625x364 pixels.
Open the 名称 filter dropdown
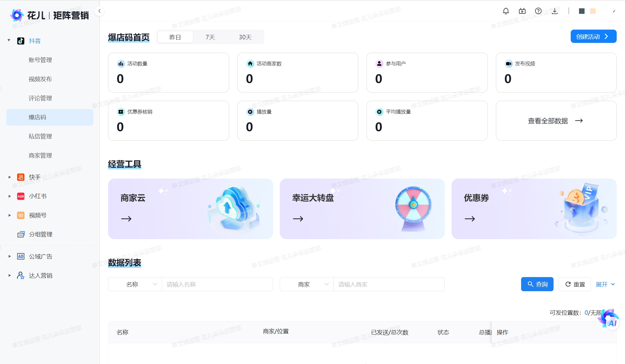[135, 284]
